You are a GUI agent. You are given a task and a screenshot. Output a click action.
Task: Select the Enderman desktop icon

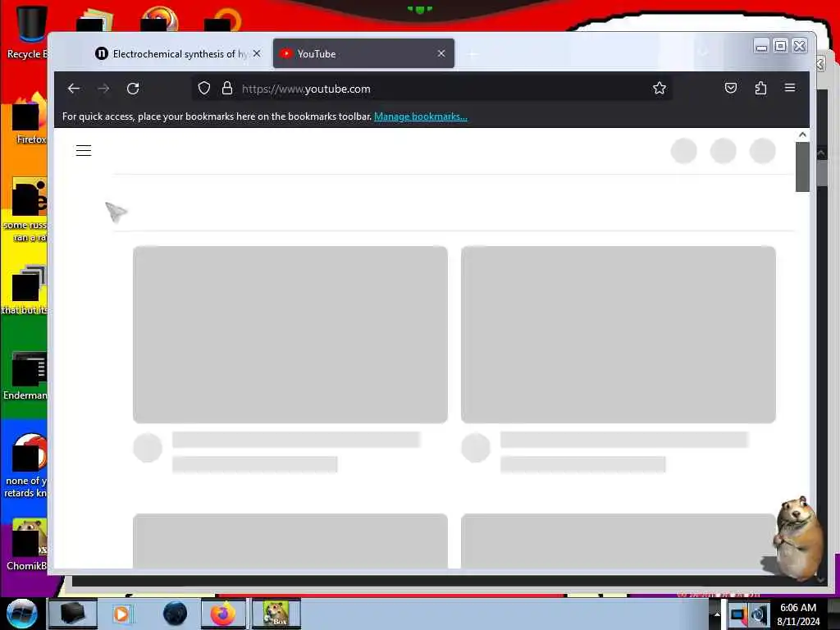click(27, 375)
